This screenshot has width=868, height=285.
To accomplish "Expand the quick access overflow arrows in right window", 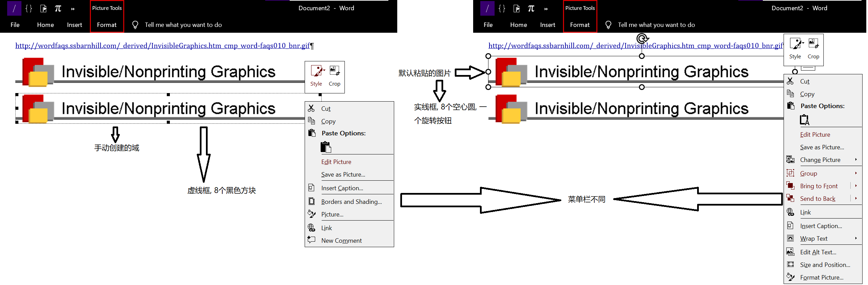I will click(x=546, y=9).
